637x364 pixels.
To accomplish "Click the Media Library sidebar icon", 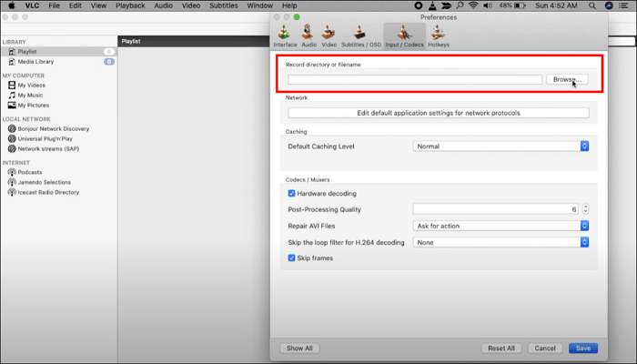I will (12, 62).
